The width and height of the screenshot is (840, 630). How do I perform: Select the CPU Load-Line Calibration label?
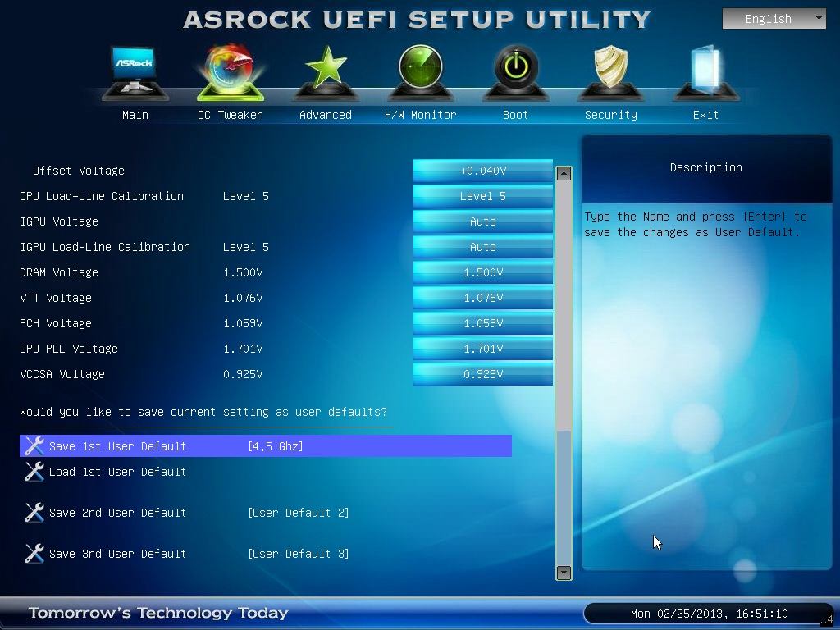click(102, 196)
